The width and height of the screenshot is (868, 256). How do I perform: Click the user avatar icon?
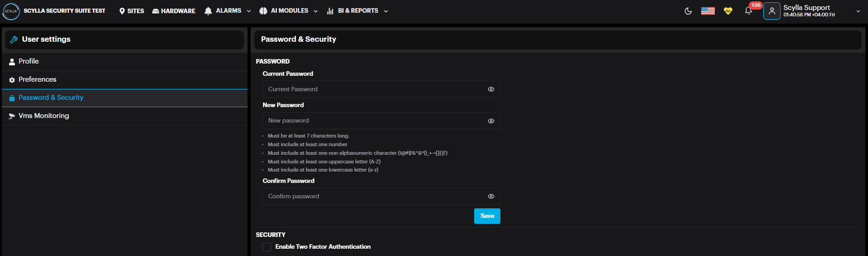(771, 11)
